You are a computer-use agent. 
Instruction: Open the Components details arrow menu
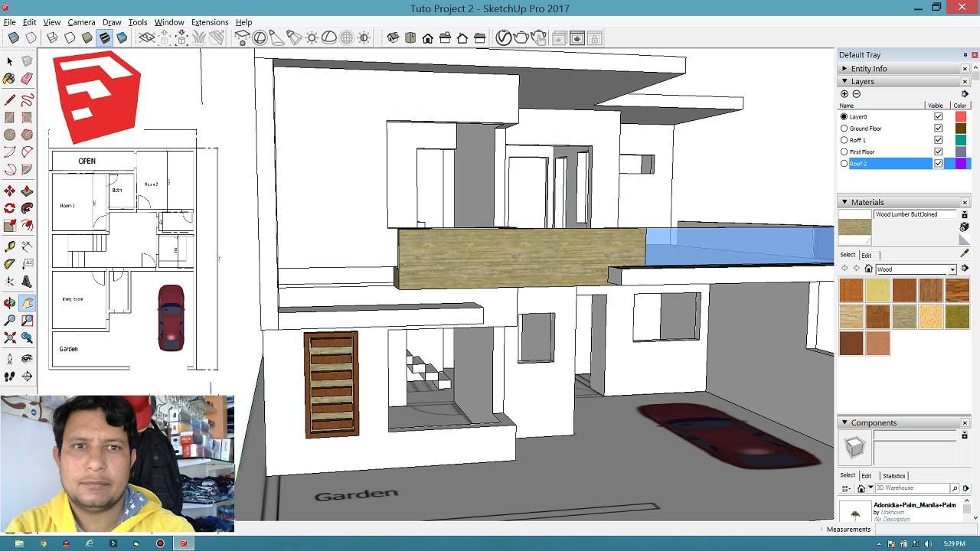pos(965,487)
